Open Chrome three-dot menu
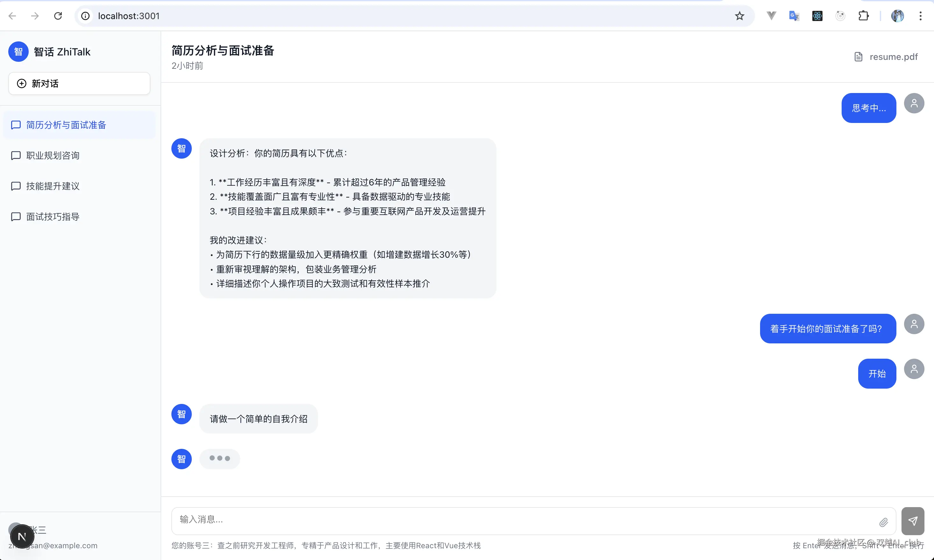 pos(920,16)
